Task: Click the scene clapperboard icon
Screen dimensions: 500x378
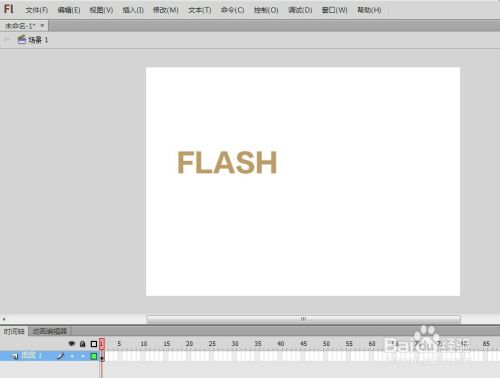Action: pyautogui.click(x=22, y=40)
